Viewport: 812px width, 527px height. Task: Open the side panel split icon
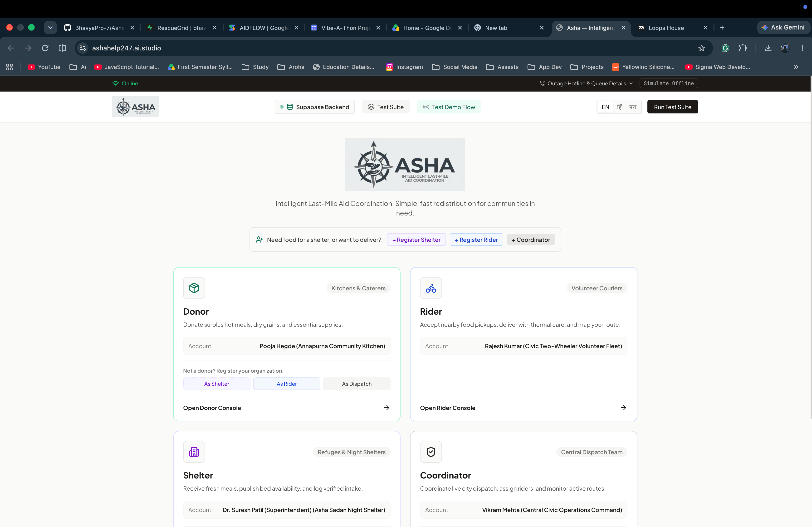pyautogui.click(x=62, y=48)
